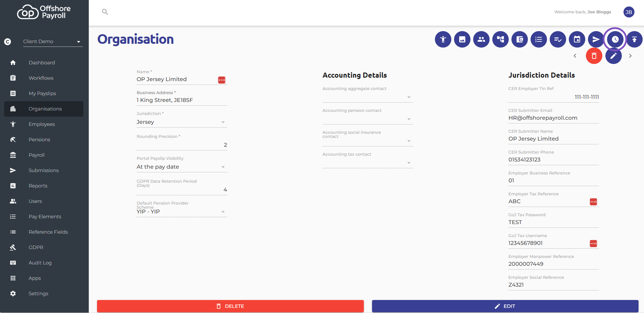The width and height of the screenshot is (644, 313).
Task: Open the hierarchy tree icon in the toolbar
Action: pos(501,39)
